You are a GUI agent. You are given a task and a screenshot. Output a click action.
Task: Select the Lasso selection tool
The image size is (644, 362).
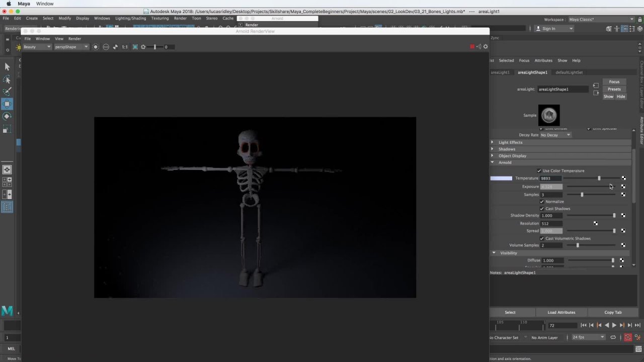point(7,79)
